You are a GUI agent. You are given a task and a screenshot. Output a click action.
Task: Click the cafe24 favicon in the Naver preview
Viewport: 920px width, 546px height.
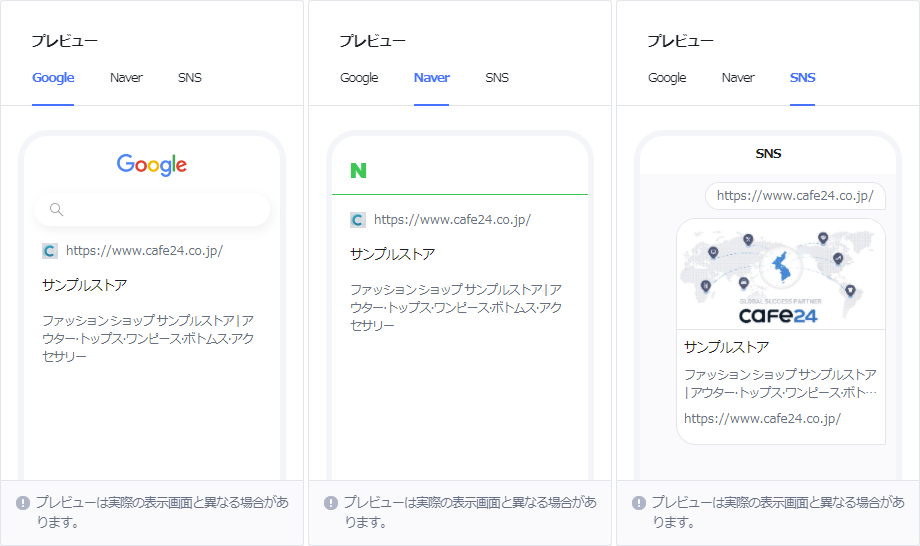(x=357, y=220)
